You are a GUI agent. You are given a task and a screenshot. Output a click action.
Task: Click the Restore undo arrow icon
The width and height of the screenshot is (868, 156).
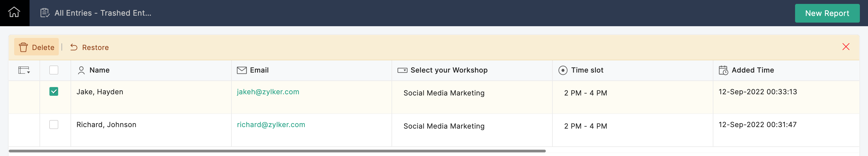pyautogui.click(x=74, y=47)
